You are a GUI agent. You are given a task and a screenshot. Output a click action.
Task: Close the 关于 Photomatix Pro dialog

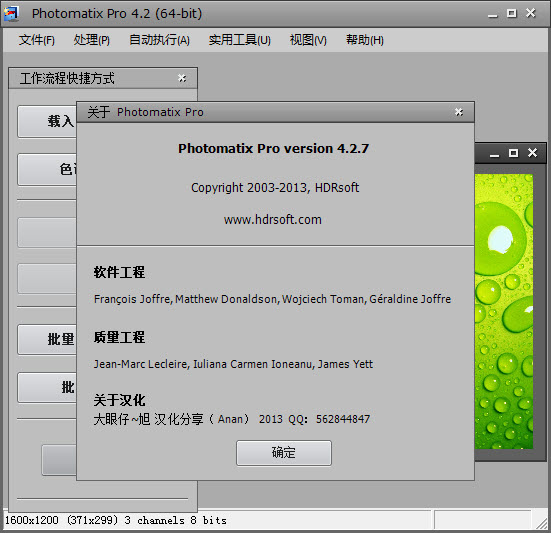coord(459,112)
